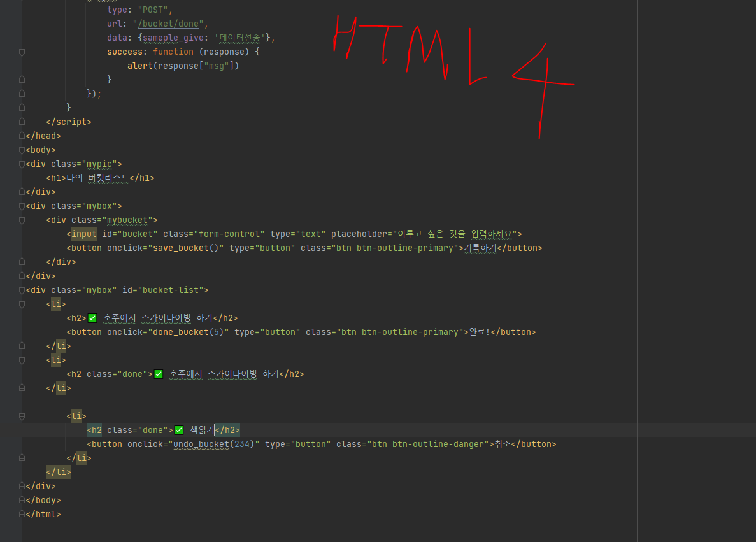This screenshot has width=756, height=542.
Task: Click the highlighted input tag name
Action: 84,234
